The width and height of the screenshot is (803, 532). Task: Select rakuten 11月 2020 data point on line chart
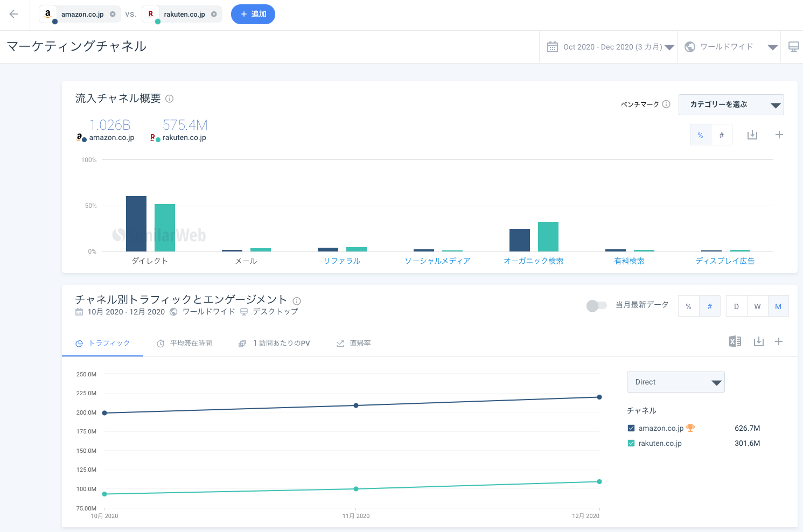point(356,489)
